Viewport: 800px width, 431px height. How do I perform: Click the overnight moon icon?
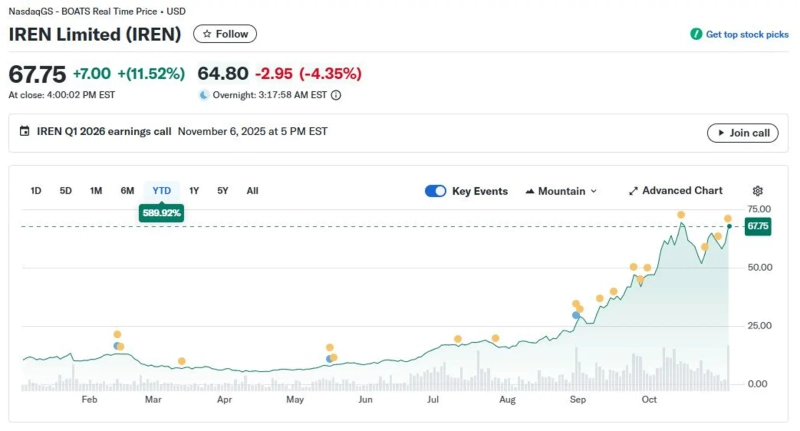tap(204, 95)
